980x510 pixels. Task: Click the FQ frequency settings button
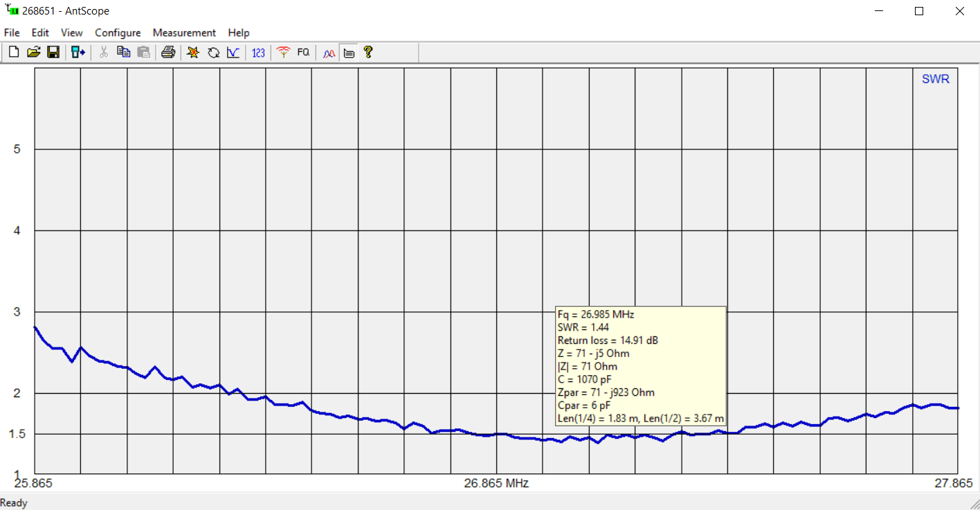click(x=303, y=53)
